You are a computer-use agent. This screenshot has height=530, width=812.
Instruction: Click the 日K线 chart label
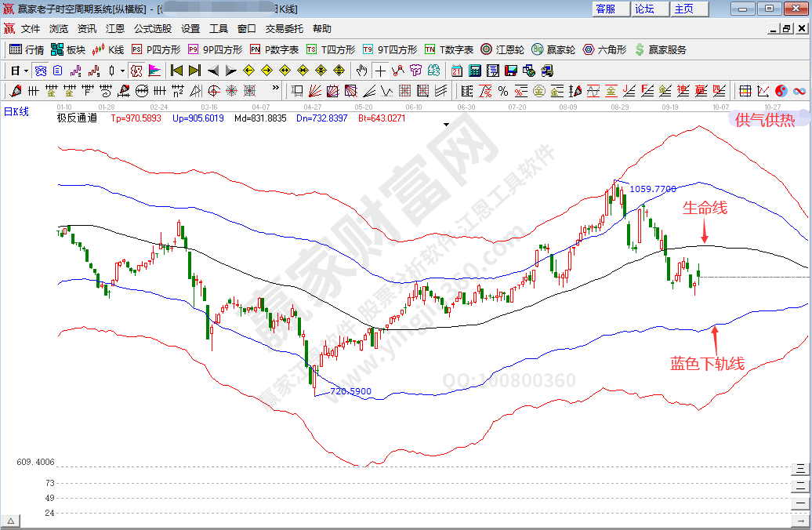(x=16, y=111)
